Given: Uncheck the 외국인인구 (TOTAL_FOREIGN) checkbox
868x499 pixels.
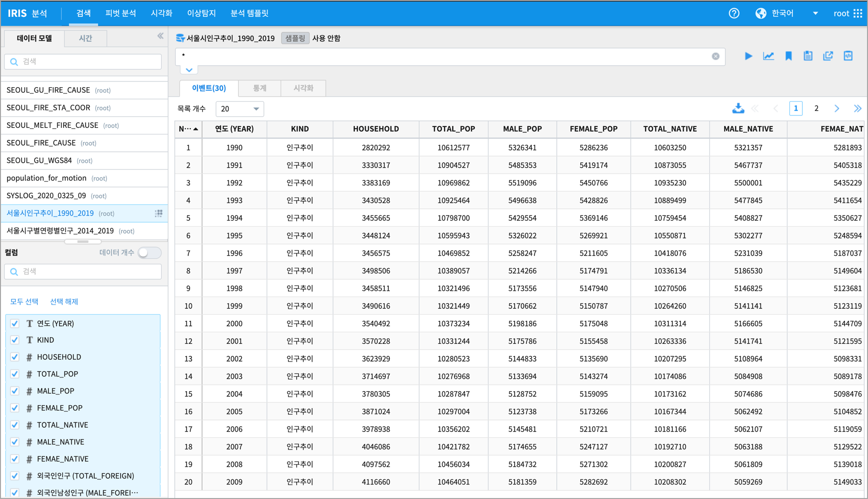Looking at the screenshot, I should click(x=15, y=476).
